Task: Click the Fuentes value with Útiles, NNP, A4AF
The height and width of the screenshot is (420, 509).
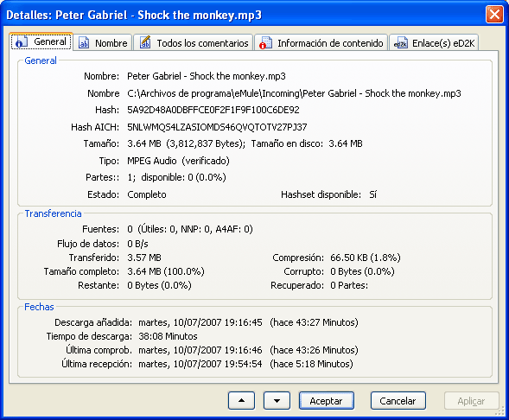Action: (x=190, y=229)
